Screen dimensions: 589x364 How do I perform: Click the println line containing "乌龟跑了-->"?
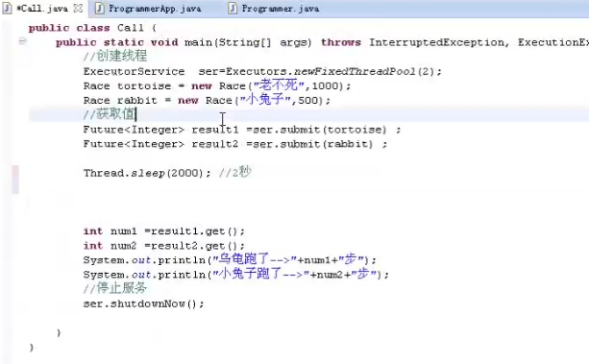230,259
